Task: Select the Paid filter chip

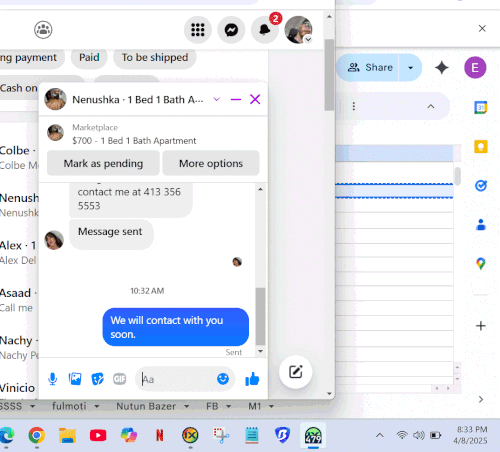Action: click(89, 57)
